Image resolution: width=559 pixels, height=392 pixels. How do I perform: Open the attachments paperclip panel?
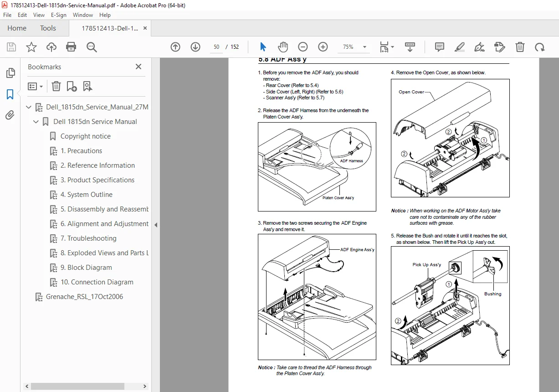click(x=10, y=115)
